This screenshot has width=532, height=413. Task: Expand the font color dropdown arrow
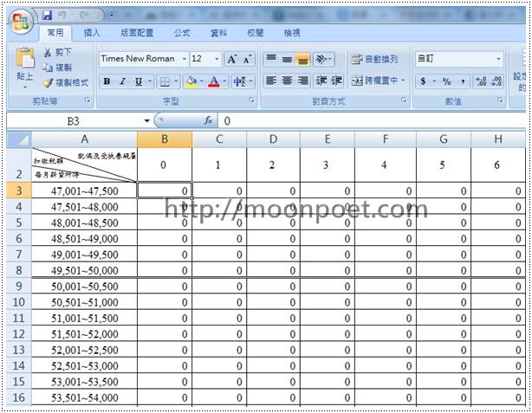coord(224,81)
